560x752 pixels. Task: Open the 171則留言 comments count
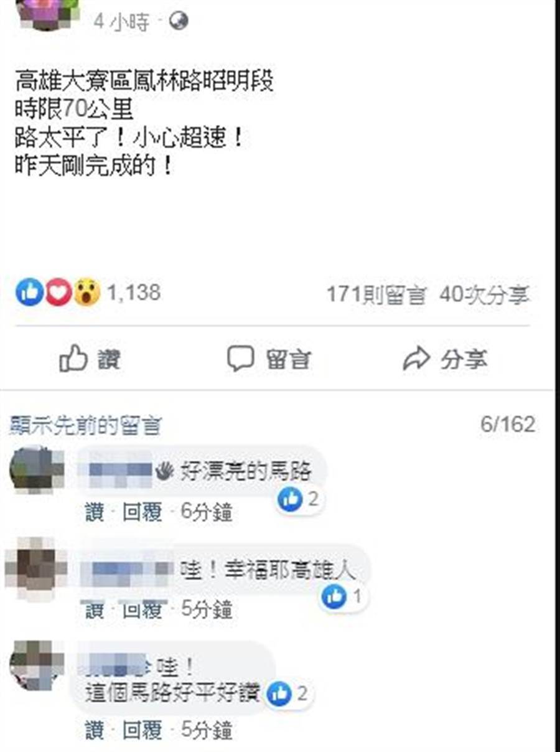377,294
